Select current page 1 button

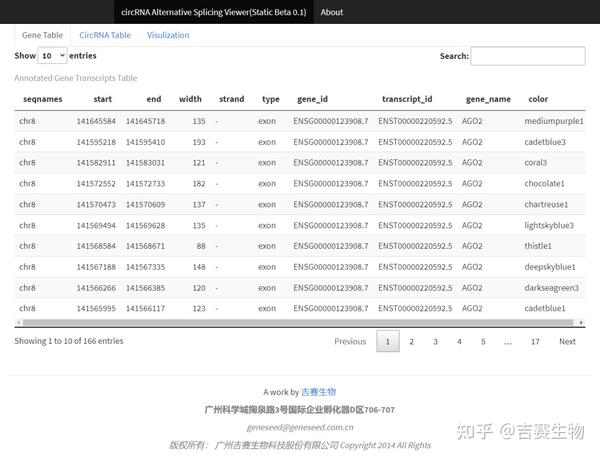pos(388,341)
